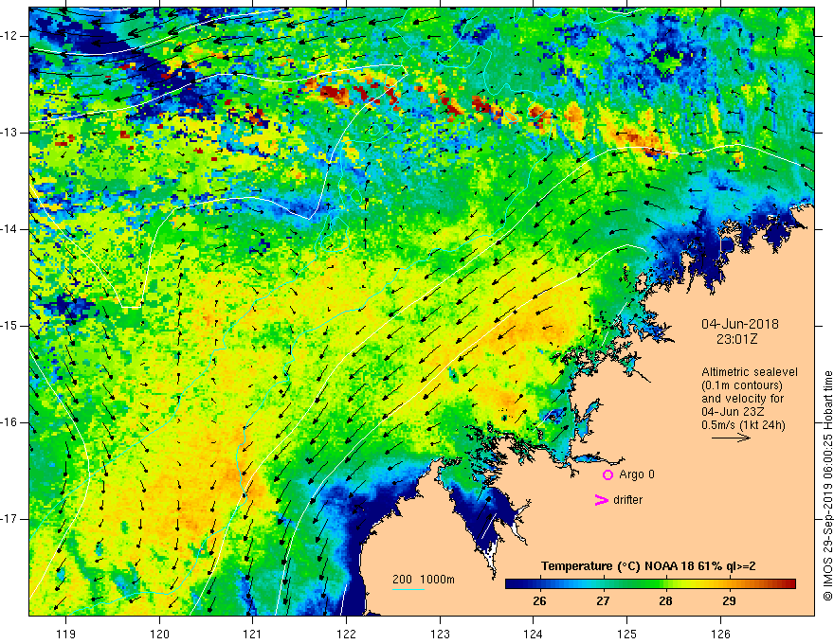Click the 04-Jun-2018 date label
834x644 pixels.
click(x=740, y=324)
